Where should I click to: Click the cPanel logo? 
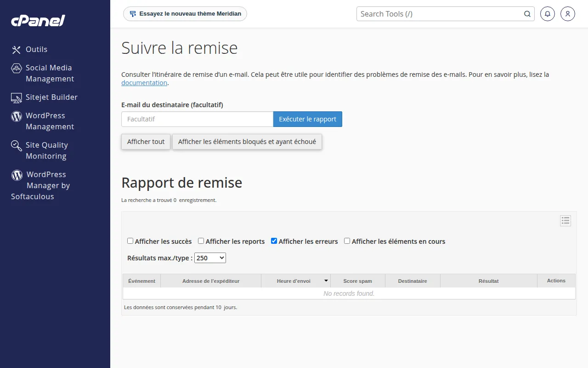(38, 21)
